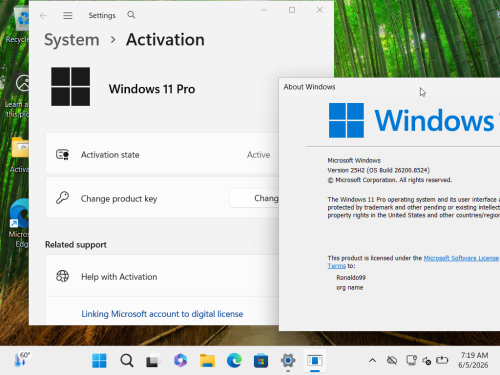This screenshot has width=500, height=375.
Task: Open the clock showing 7:19 AM
Action: pyautogui.click(x=473, y=360)
